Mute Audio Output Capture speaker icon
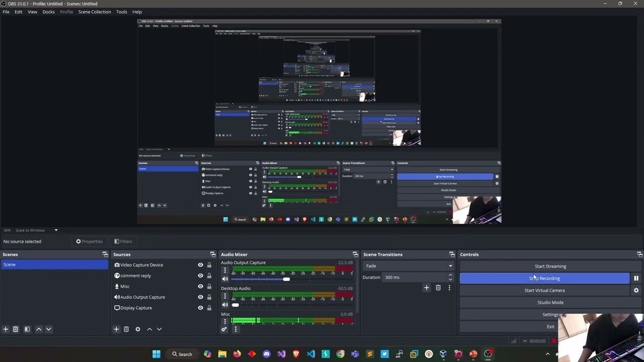The height and width of the screenshot is (362, 644). click(x=225, y=279)
